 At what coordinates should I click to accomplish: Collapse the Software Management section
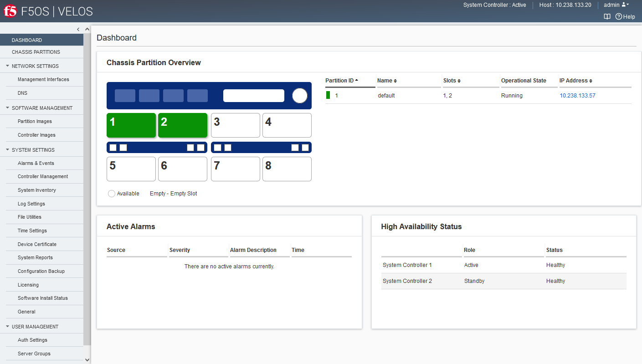[8, 108]
